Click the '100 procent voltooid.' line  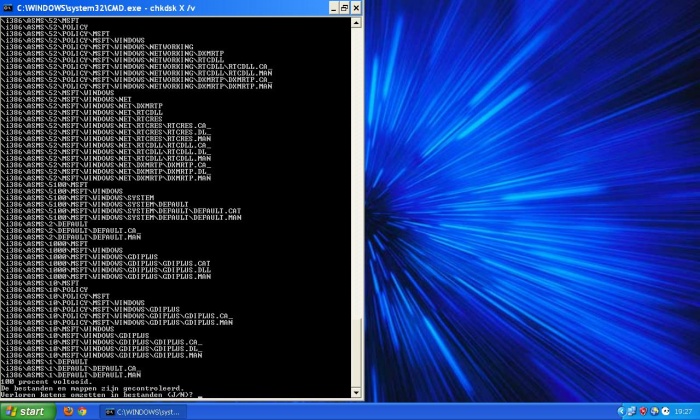[x=46, y=382]
